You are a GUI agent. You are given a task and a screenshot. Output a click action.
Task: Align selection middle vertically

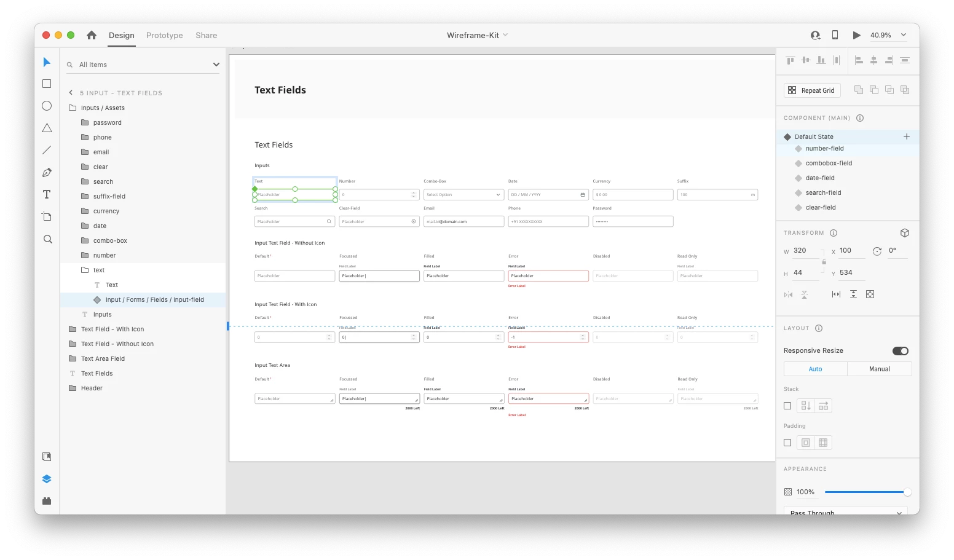click(806, 60)
